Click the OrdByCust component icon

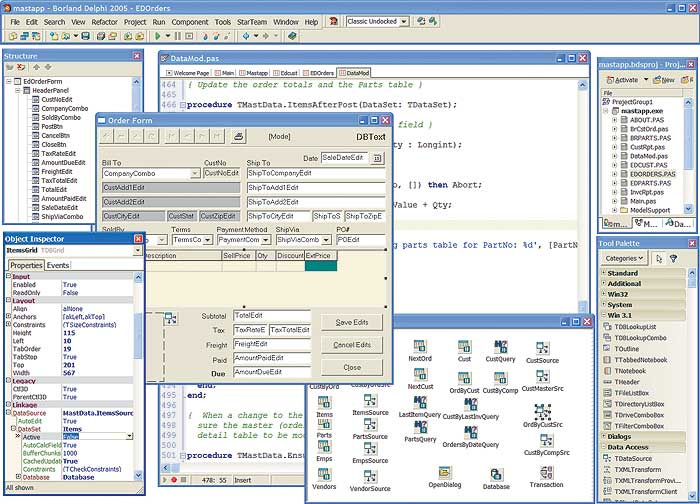coord(464,378)
